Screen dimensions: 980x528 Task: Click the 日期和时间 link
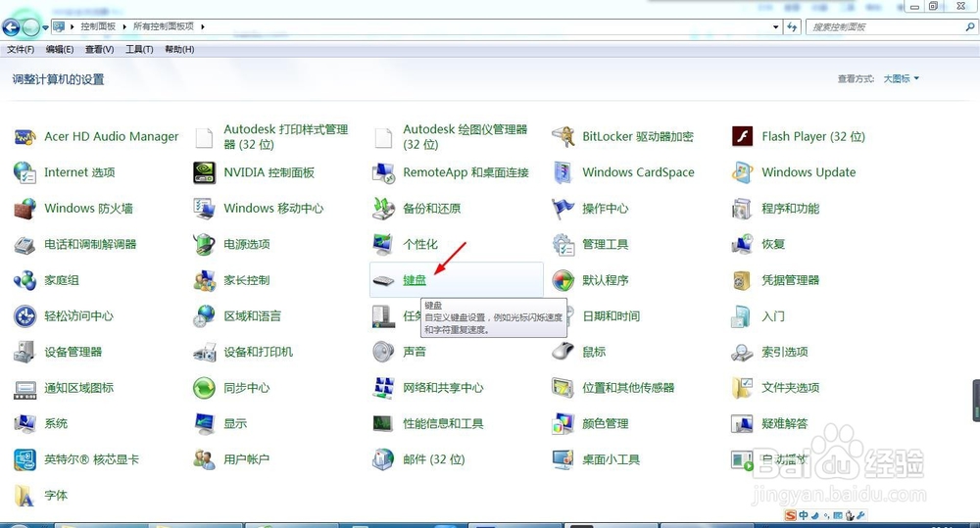tap(611, 316)
